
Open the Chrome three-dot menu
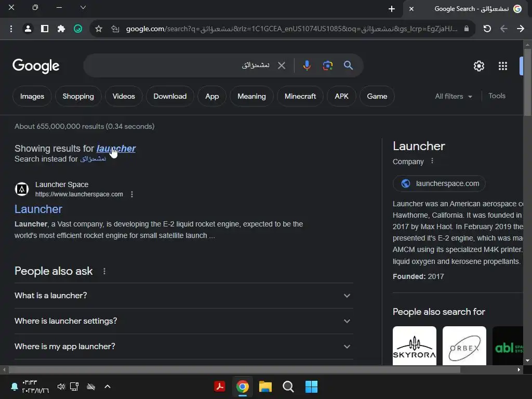(11, 29)
